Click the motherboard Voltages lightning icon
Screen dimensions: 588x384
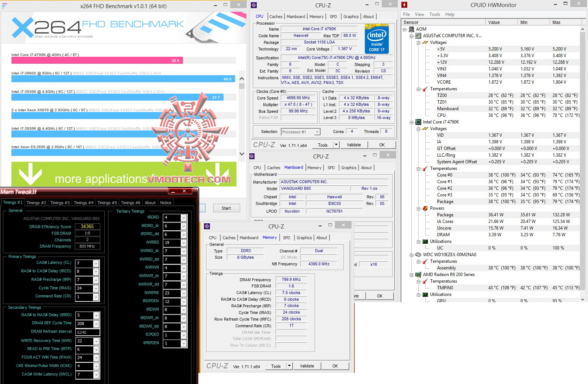[425, 42]
